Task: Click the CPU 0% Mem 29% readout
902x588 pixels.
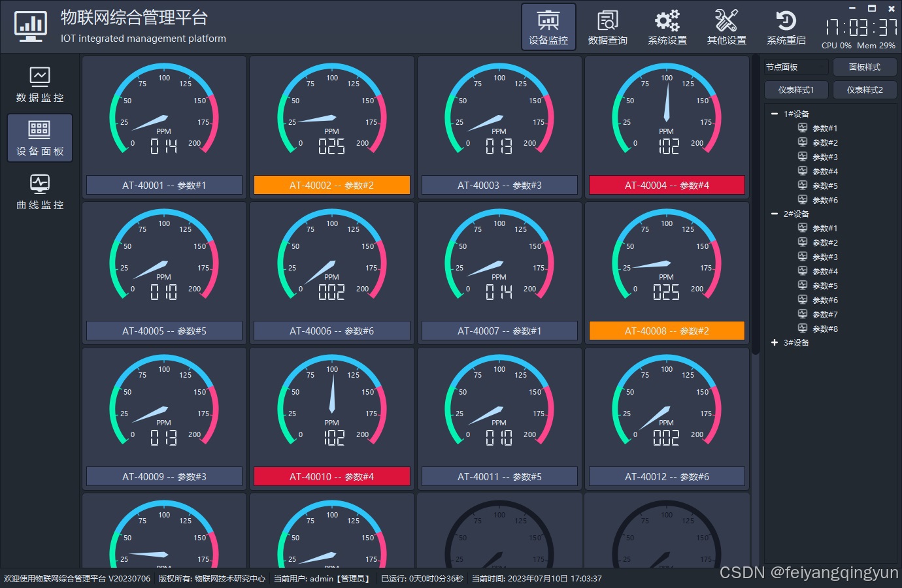Action: tap(858, 46)
